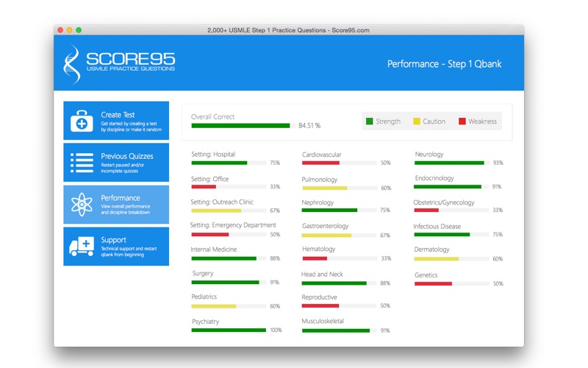This screenshot has height=368, width=588.
Task: Click the list icon on Previous Quizzes
Action: point(82,163)
